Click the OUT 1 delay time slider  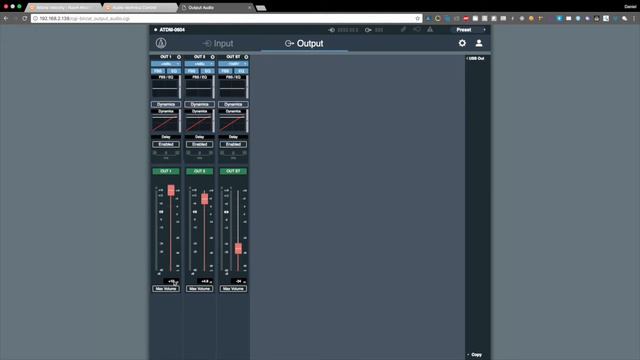166,153
